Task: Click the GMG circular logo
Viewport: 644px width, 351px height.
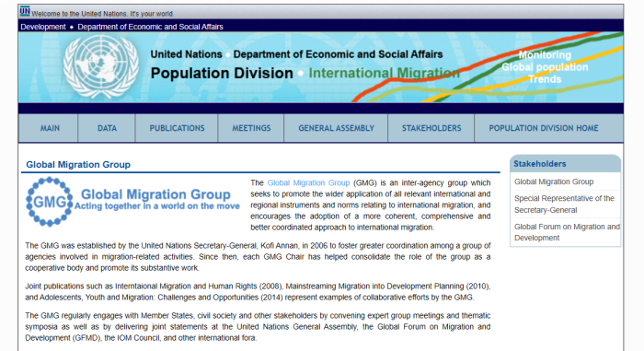Action: click(x=50, y=202)
